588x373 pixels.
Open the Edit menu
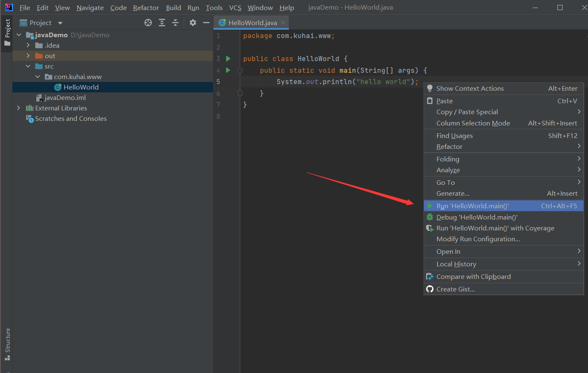(42, 8)
